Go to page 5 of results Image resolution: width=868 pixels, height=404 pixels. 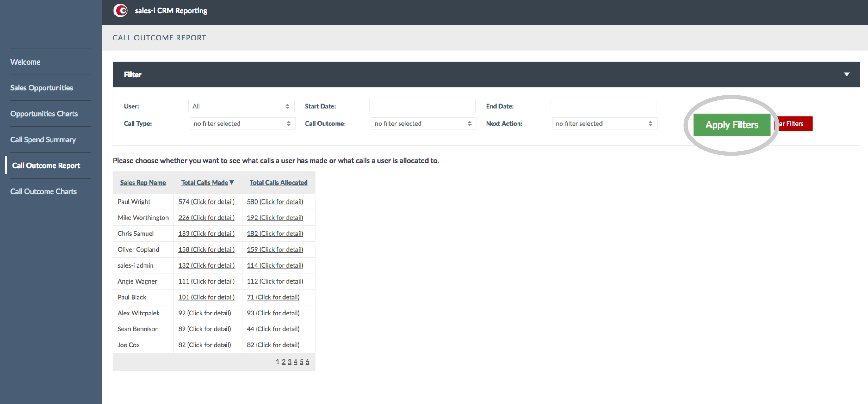click(x=302, y=362)
